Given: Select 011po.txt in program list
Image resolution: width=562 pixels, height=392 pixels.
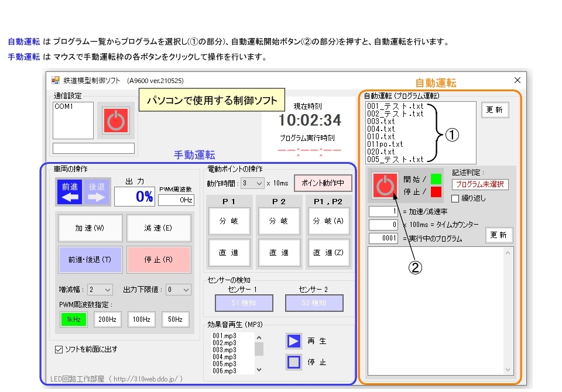Looking at the screenshot, I should coord(385,144).
